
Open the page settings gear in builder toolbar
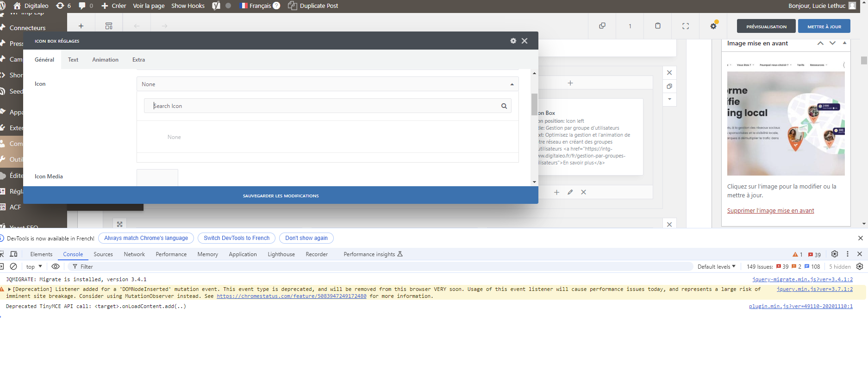pos(713,26)
